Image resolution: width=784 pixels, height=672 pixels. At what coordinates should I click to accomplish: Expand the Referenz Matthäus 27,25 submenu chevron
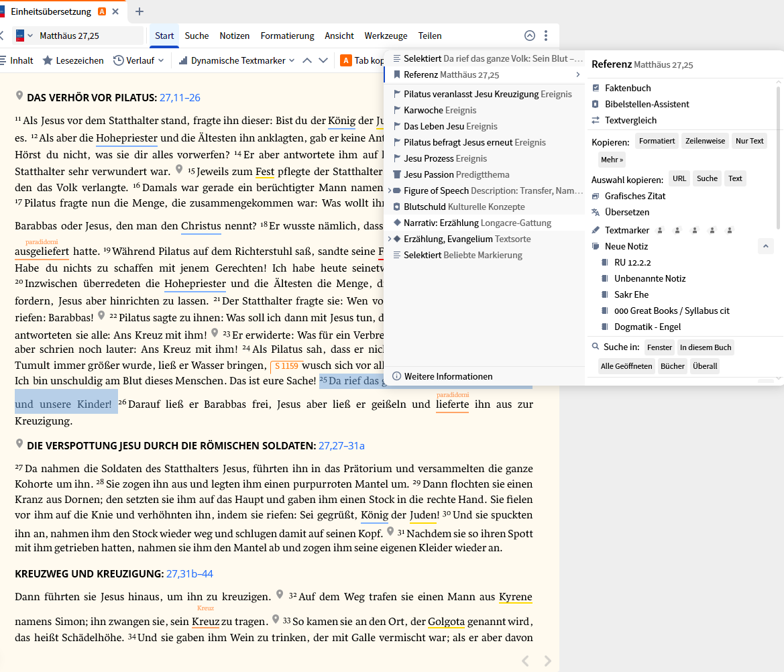click(x=578, y=74)
